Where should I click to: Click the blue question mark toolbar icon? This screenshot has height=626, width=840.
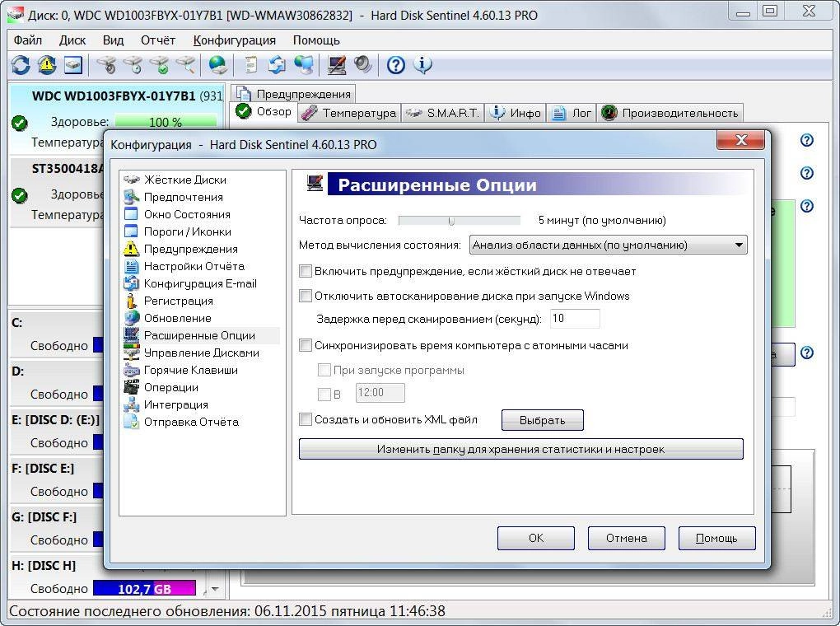(396, 65)
